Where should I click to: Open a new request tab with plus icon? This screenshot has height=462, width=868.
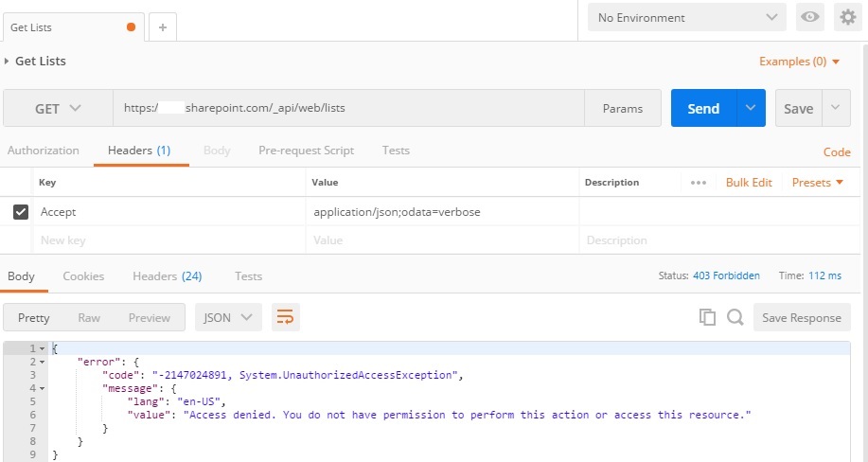tap(163, 27)
